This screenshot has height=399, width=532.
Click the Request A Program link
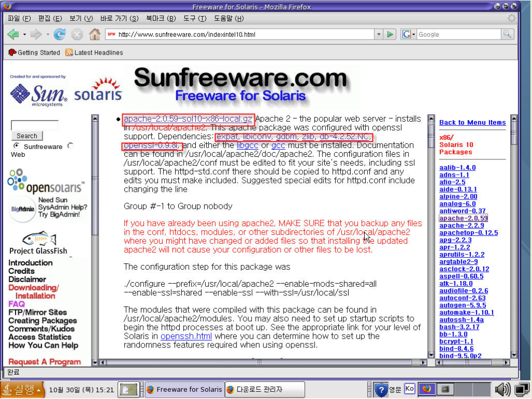[x=45, y=362]
